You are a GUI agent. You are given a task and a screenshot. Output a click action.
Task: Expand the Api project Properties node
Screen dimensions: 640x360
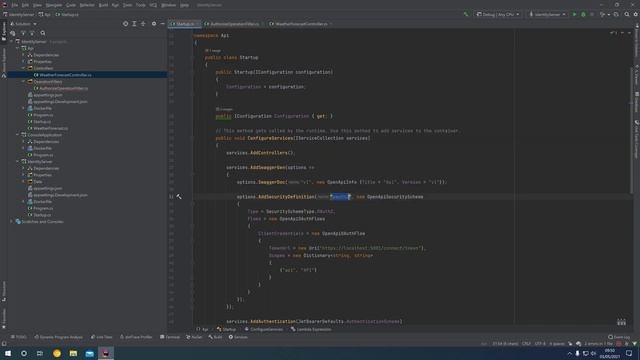pos(24,62)
